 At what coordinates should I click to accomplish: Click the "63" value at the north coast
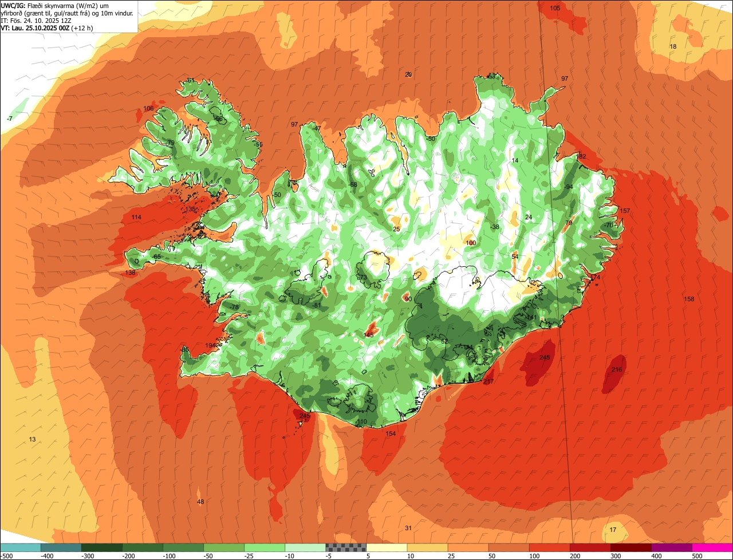point(491,76)
